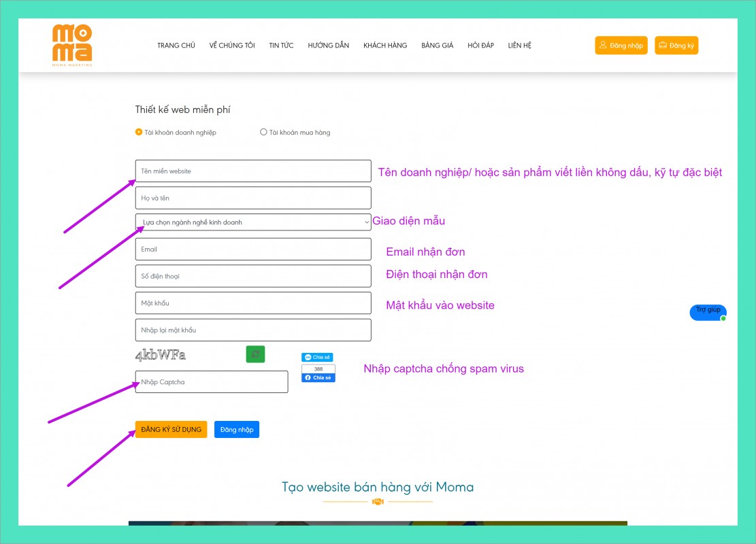Focus the Email input field
Screen dimensions: 756x544
pyautogui.click(x=253, y=250)
